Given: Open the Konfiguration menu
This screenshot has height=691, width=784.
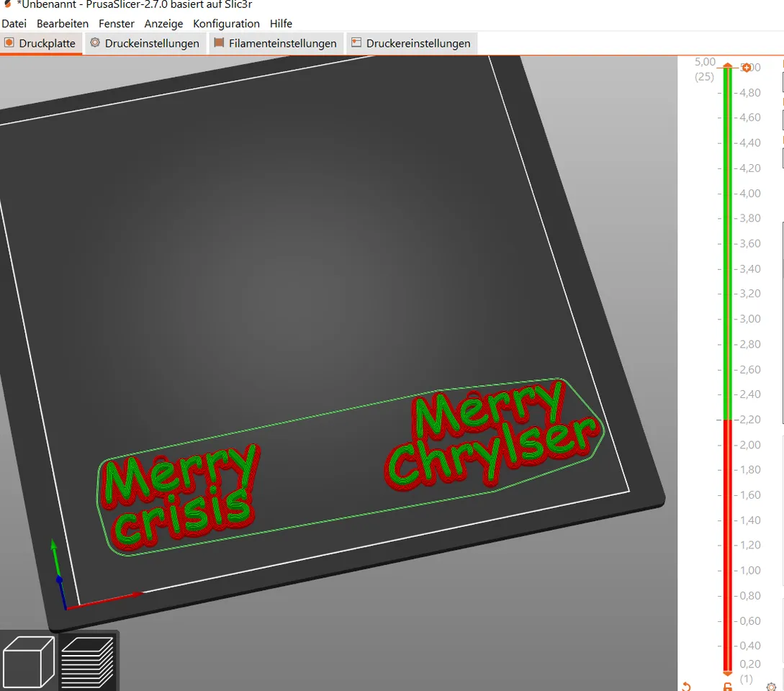Looking at the screenshot, I should [226, 24].
